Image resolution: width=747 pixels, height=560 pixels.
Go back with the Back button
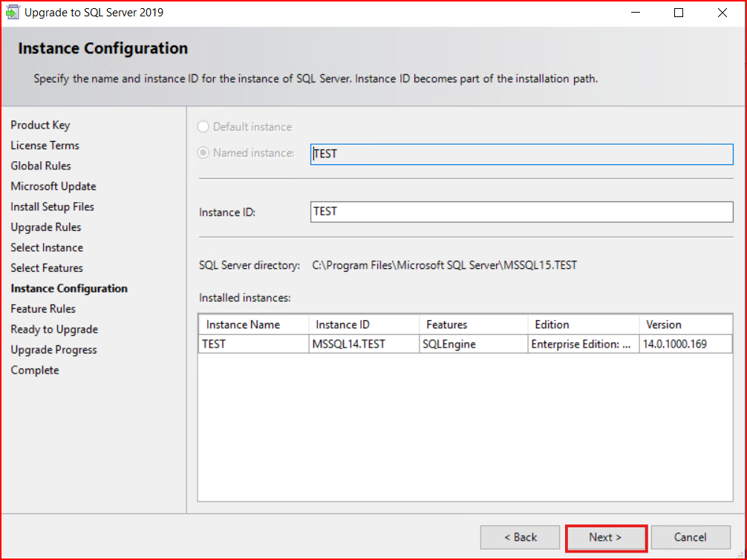click(x=520, y=537)
